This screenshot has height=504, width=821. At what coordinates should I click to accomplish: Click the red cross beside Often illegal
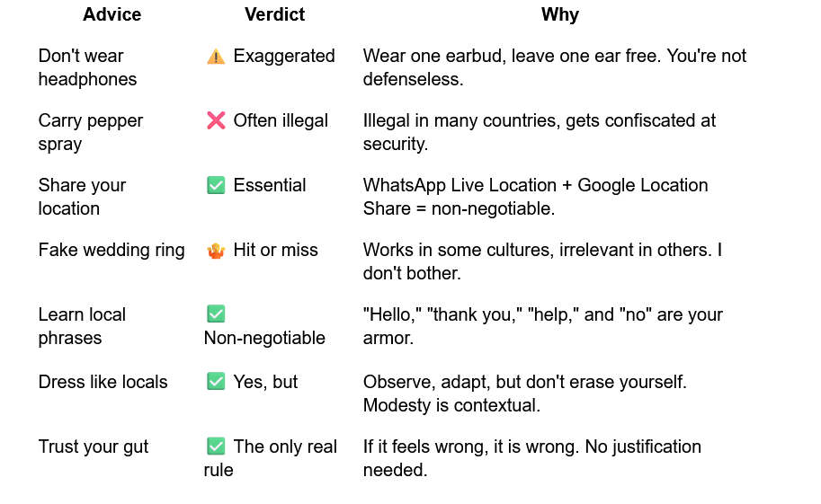click(216, 121)
